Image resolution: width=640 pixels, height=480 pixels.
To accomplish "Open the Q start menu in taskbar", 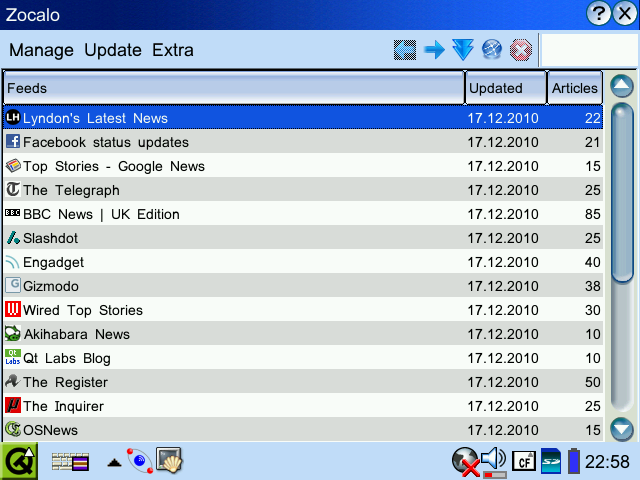I will click(19, 461).
